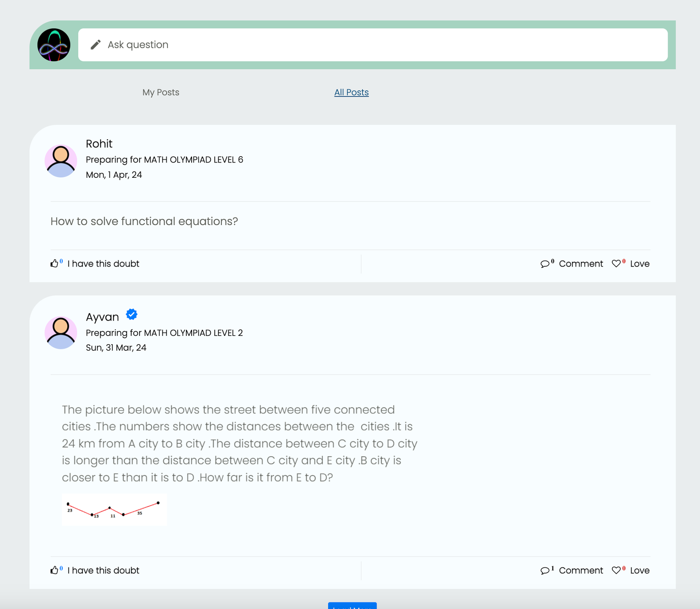This screenshot has width=700, height=609.
Task: Click Ayvan's blue verified badge
Action: (x=132, y=314)
